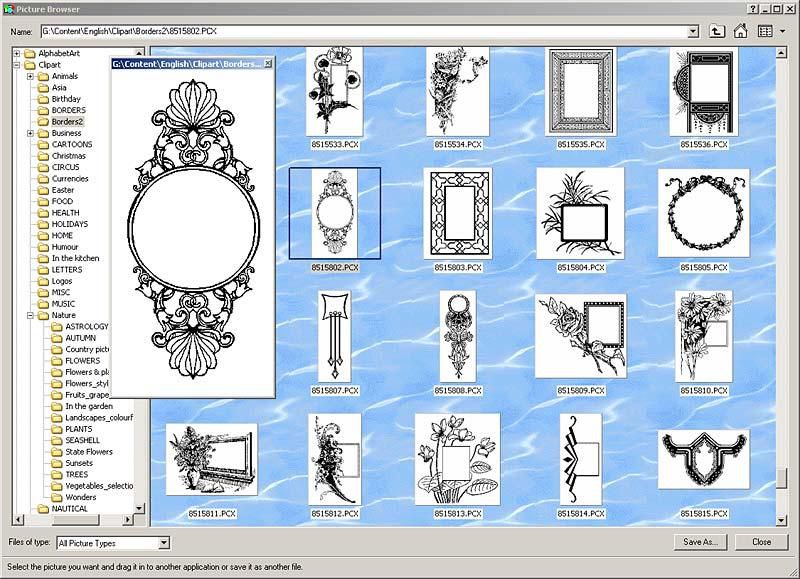Select the FLOWERS folder under Nature
The height and width of the screenshot is (579, 800).
point(82,361)
